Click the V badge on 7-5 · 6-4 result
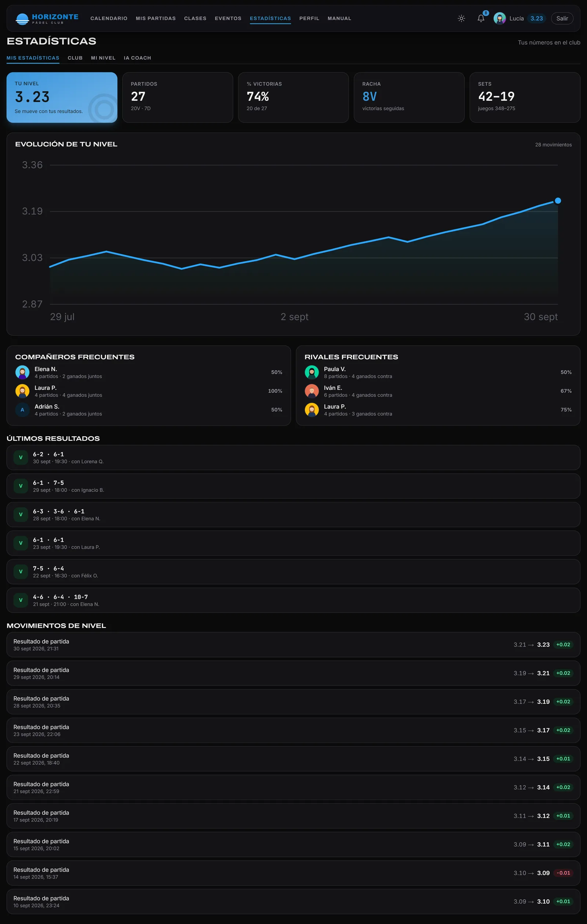 21,571
